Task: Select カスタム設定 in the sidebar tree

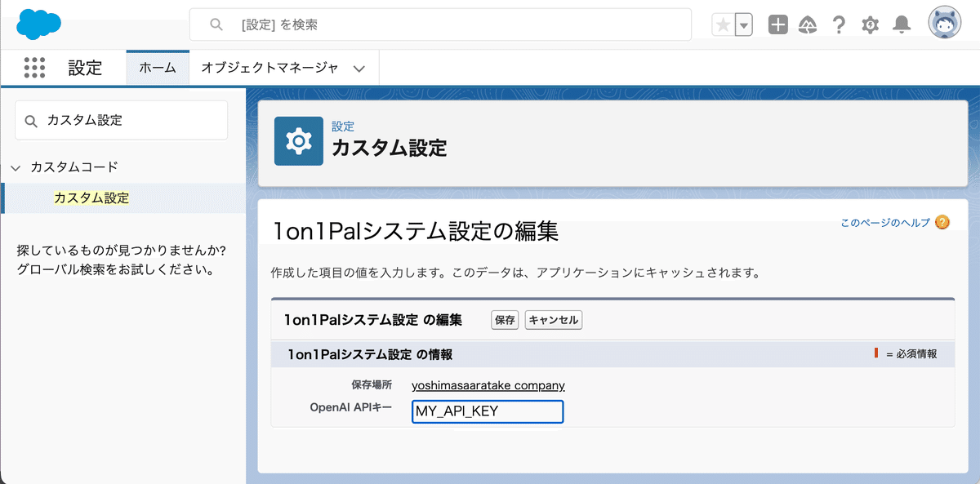Action: click(x=91, y=198)
